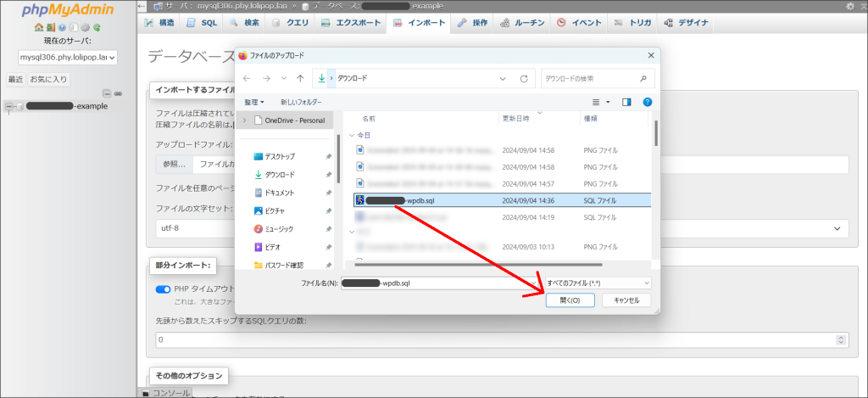The width and height of the screenshot is (868, 398).
Task: Click the stepper arrows on skip queries field
Action: [x=842, y=339]
